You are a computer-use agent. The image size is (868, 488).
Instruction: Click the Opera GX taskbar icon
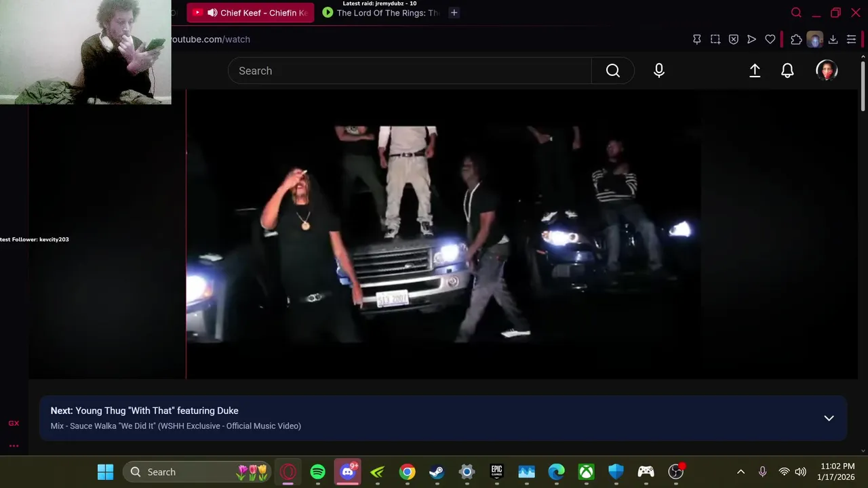point(288,472)
